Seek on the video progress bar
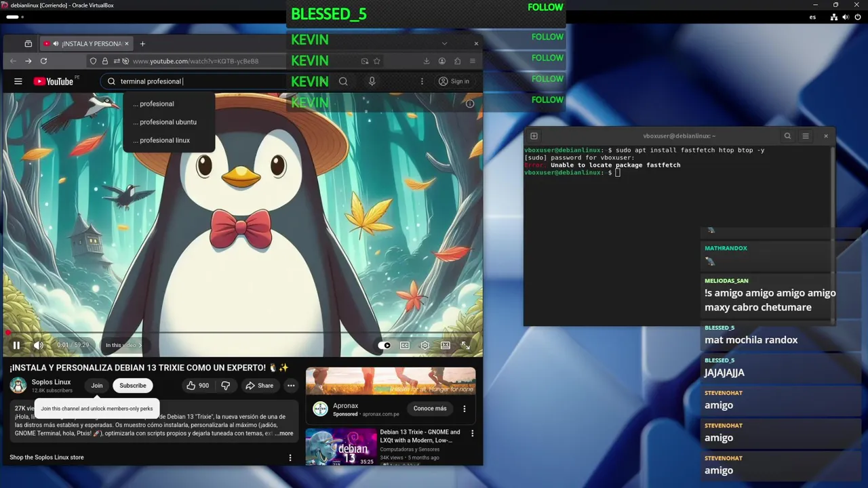This screenshot has width=868, height=488. tap(243, 333)
